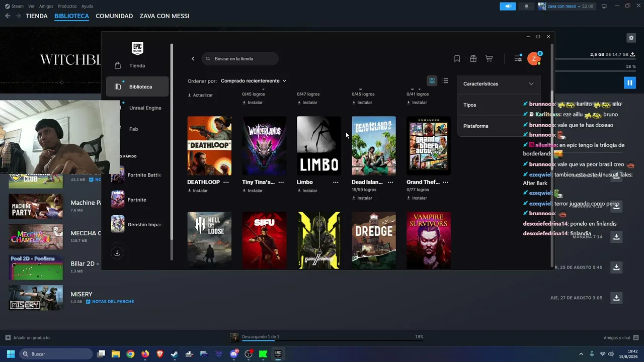Open Vampire Survivors cover art
This screenshot has height=362, width=644.
429,240
